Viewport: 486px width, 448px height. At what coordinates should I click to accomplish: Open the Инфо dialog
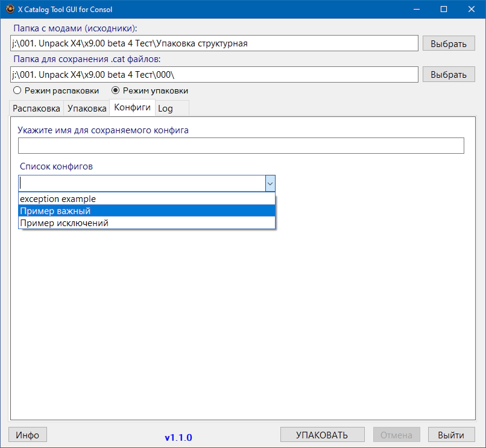click(x=28, y=435)
